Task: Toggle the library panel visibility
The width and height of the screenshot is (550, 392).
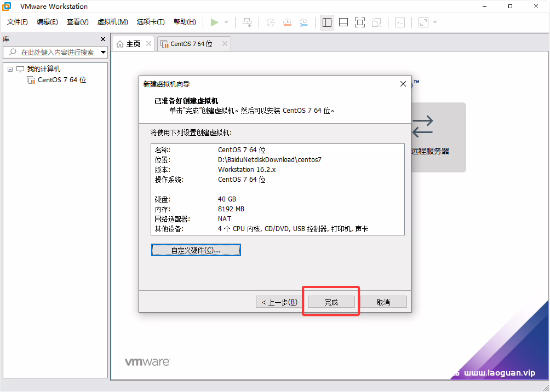Action: tap(326, 22)
